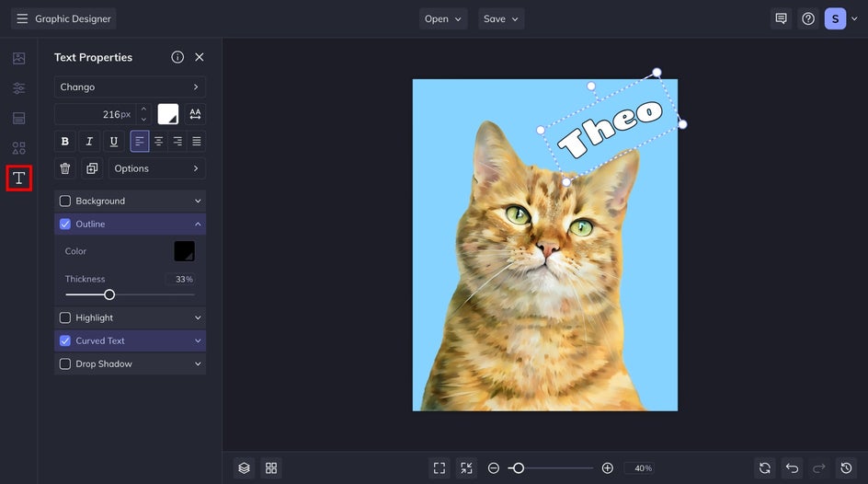Click the 33% thickness value field
This screenshot has width=868, height=484.
click(x=181, y=279)
